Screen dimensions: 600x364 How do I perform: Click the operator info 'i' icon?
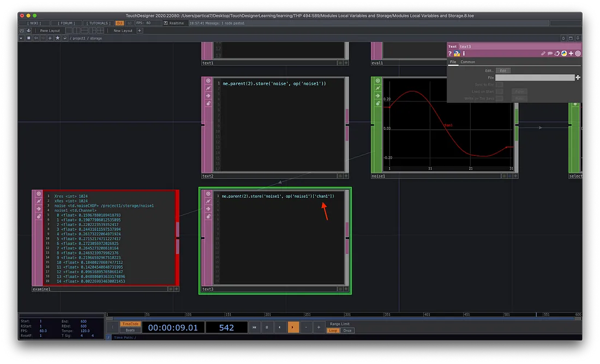click(x=464, y=53)
